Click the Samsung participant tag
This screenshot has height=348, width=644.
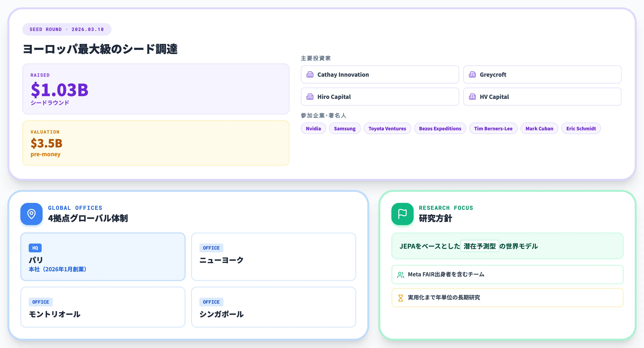pyautogui.click(x=344, y=128)
